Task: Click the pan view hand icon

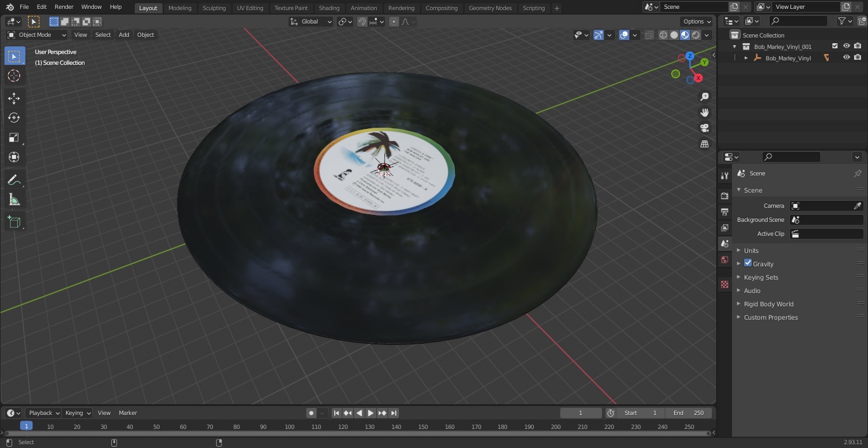Action: click(705, 112)
